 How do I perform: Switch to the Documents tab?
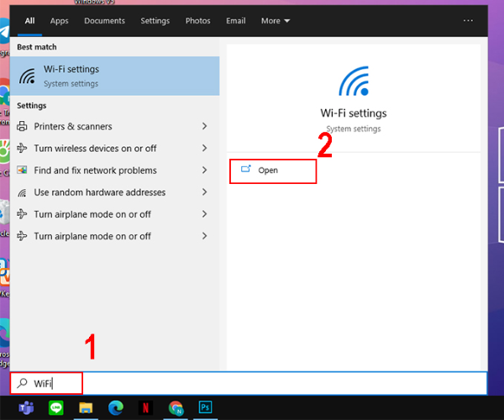point(104,21)
